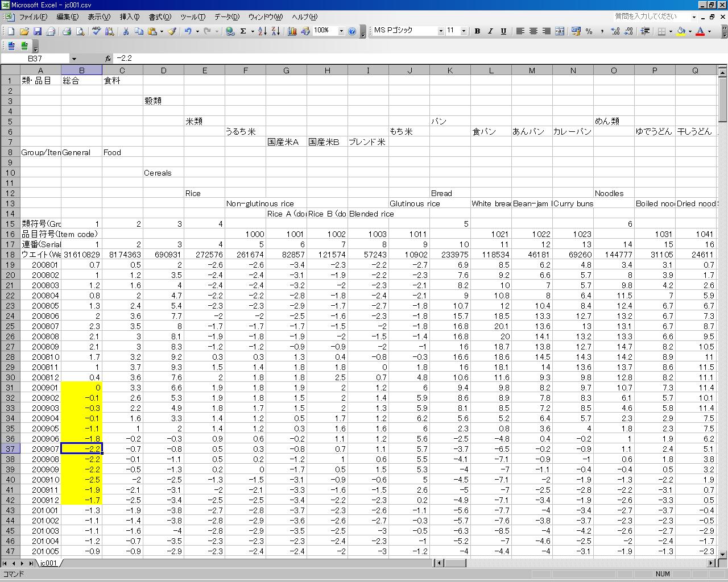Expand the borders style arrow
728x582 pixels.
pos(671,31)
